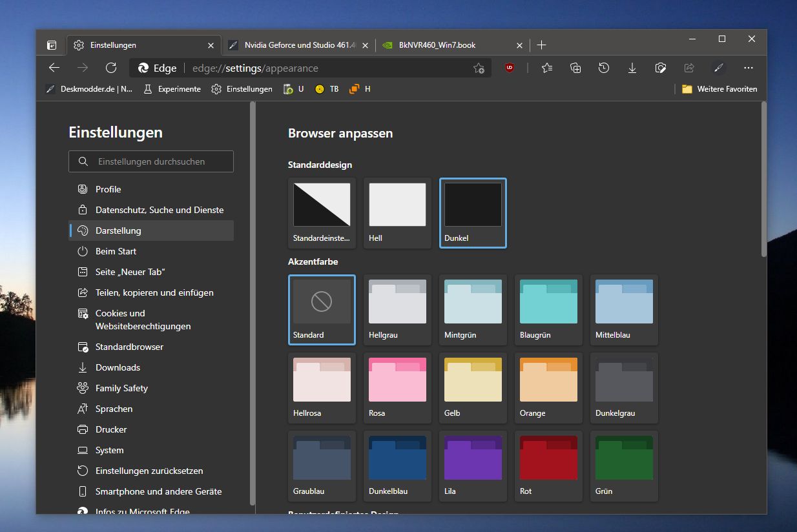Select the Rosa accent color

pyautogui.click(x=397, y=388)
